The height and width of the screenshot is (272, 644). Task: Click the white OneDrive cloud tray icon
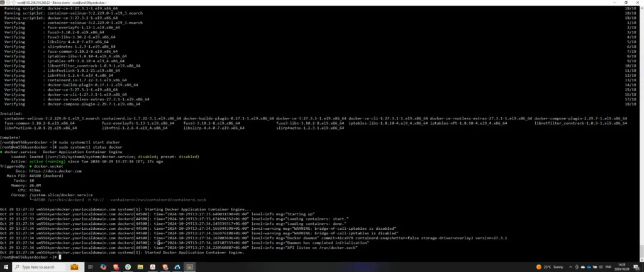[583, 267]
